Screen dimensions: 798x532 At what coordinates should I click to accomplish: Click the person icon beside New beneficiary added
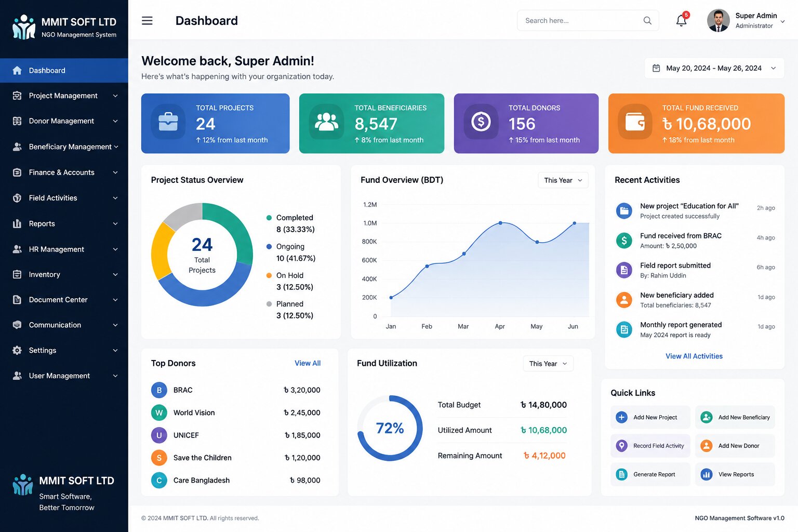pos(624,300)
